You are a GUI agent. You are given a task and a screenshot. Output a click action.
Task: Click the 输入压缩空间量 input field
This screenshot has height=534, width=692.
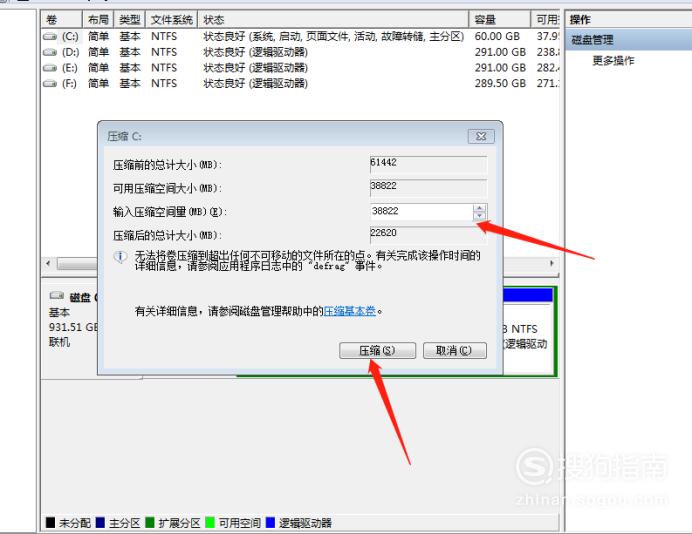coord(421,211)
